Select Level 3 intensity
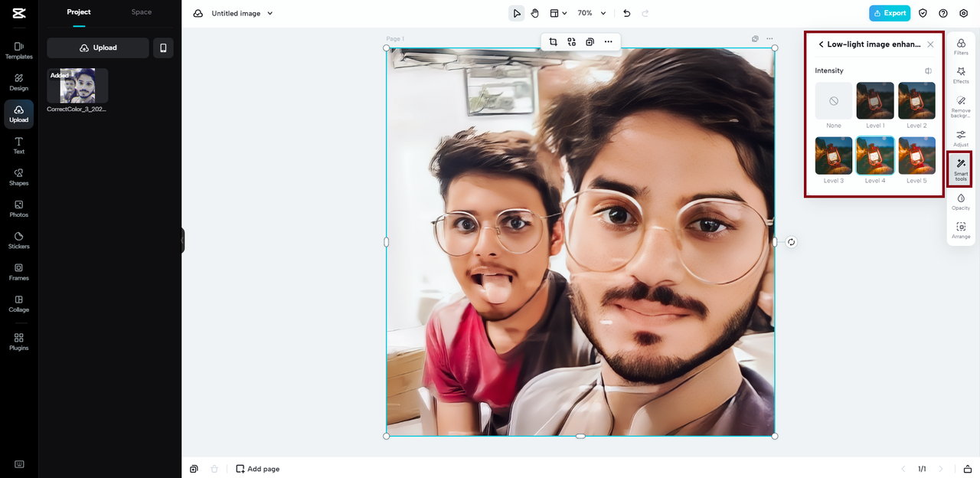The image size is (980, 478). click(x=834, y=156)
